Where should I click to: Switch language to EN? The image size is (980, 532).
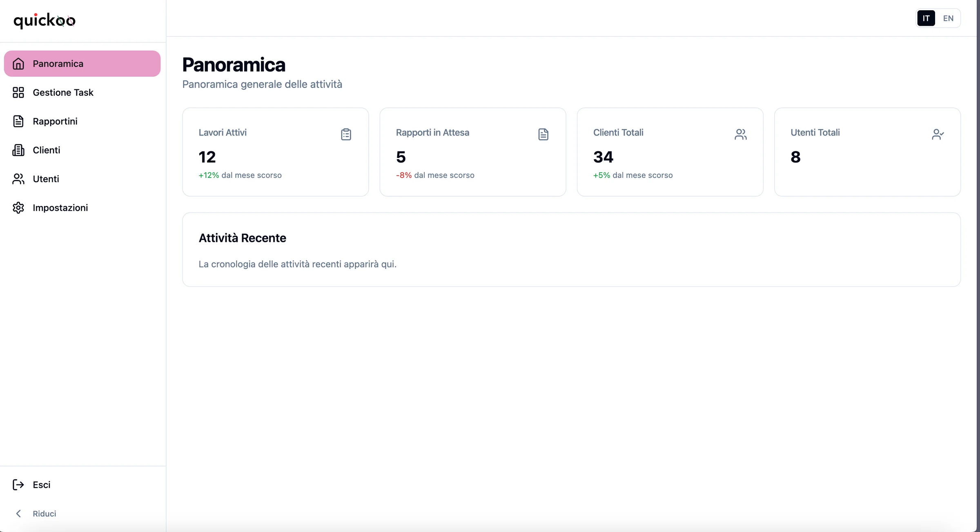[x=948, y=18]
